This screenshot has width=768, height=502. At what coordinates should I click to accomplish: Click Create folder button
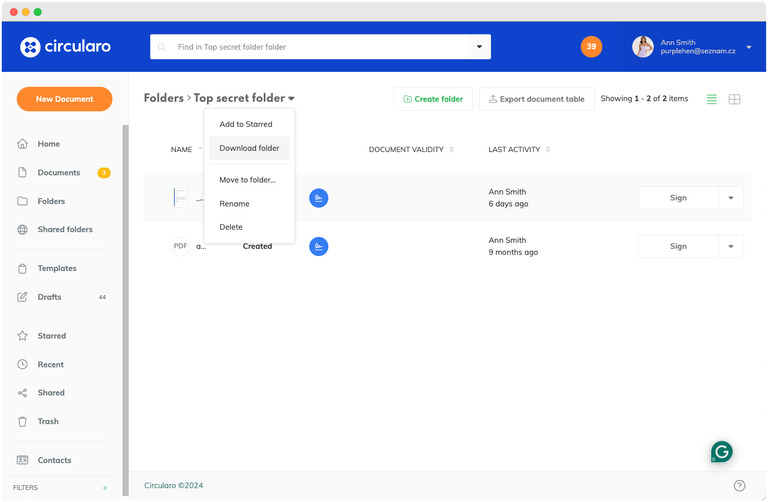click(x=433, y=99)
